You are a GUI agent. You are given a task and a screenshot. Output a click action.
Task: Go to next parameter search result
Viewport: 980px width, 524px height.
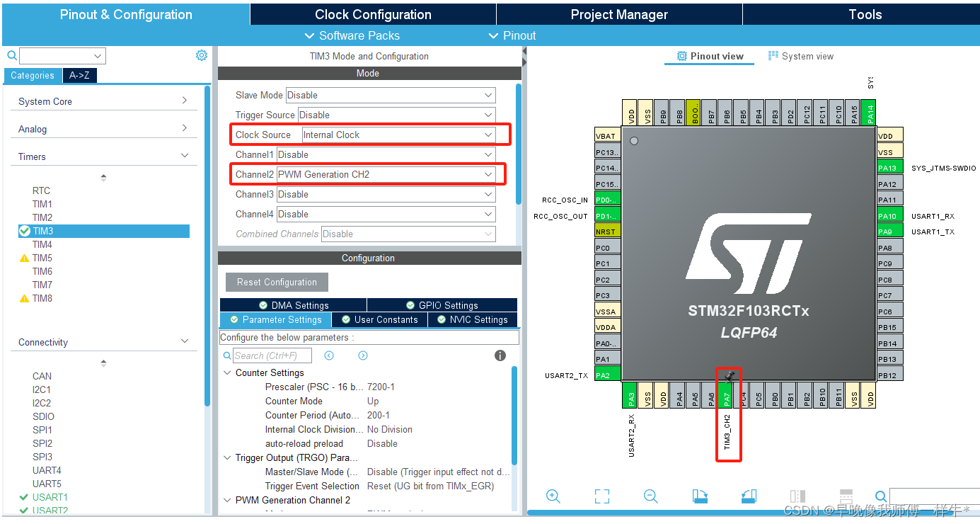coord(363,355)
